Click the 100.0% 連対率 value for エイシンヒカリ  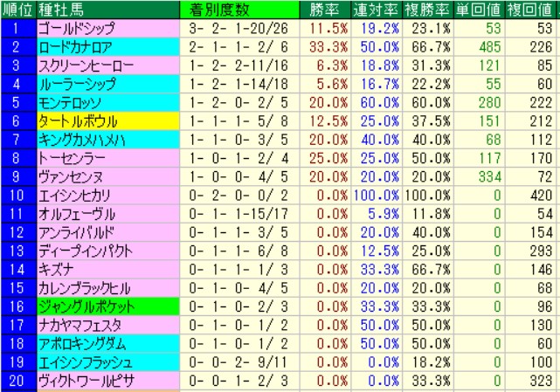tap(377, 196)
